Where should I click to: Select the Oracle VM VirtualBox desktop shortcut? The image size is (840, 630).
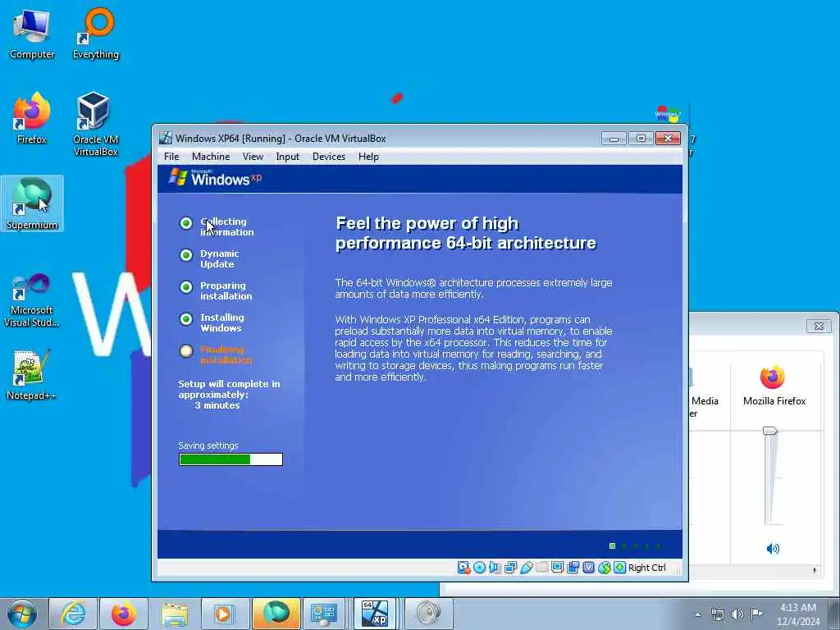pos(96,125)
